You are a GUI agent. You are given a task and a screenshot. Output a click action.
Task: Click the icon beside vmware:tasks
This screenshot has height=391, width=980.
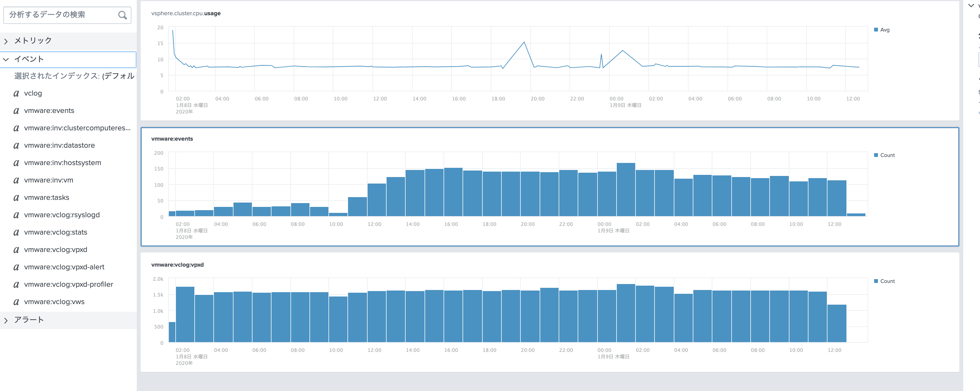16,198
